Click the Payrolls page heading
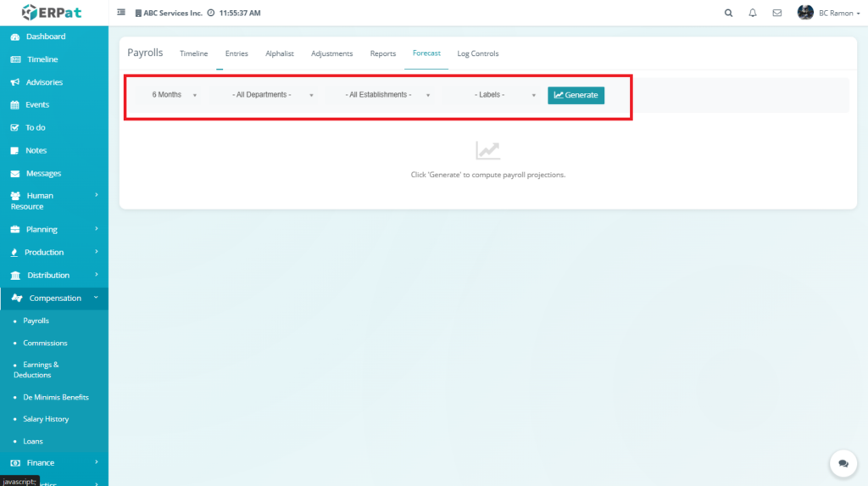868x486 pixels. (x=145, y=53)
